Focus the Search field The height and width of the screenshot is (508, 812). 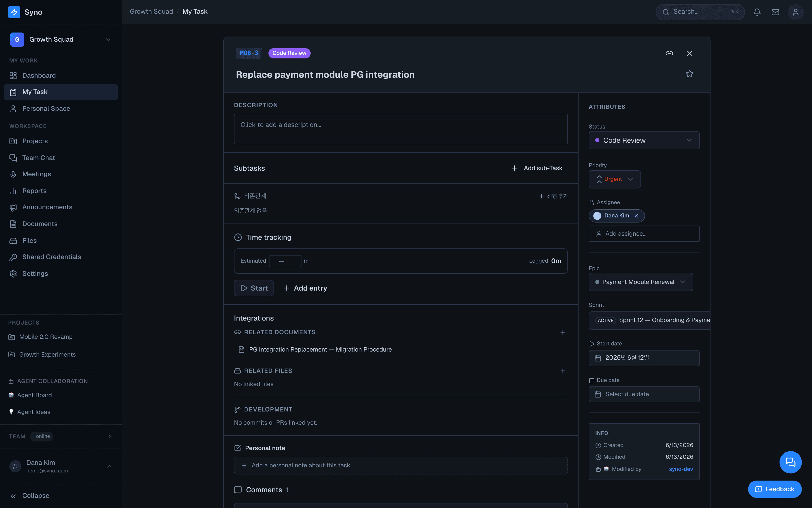click(x=700, y=12)
